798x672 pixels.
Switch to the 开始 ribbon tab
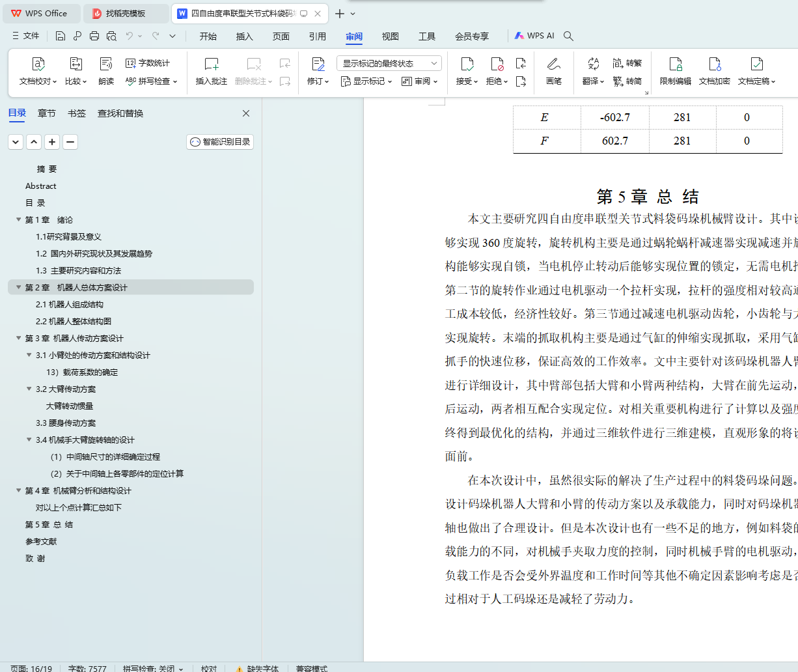pyautogui.click(x=208, y=36)
